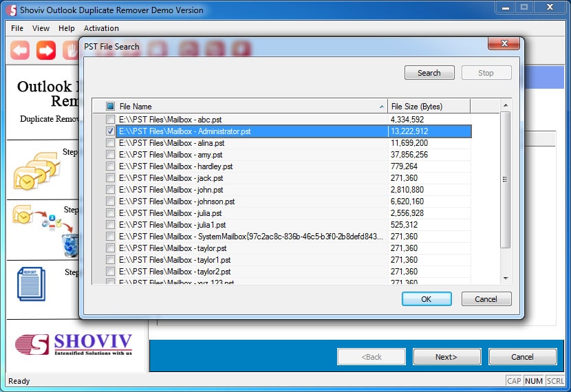Open the Help menu
The width and height of the screenshot is (571, 392).
(67, 28)
